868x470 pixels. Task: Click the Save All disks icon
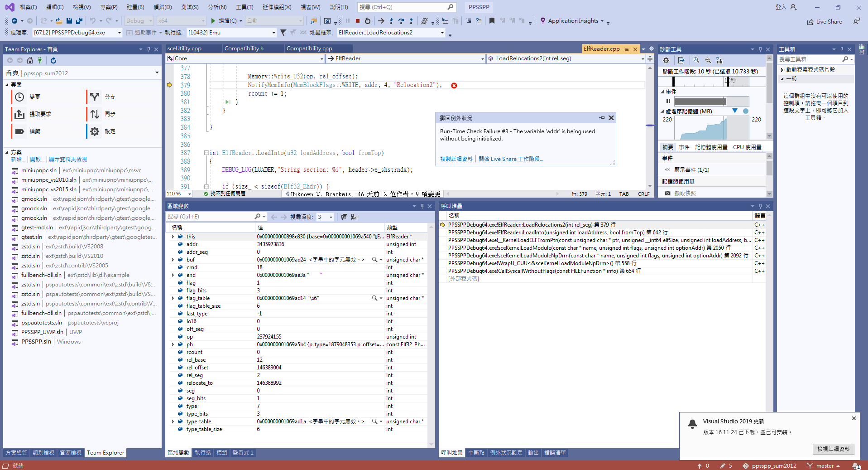pos(79,21)
